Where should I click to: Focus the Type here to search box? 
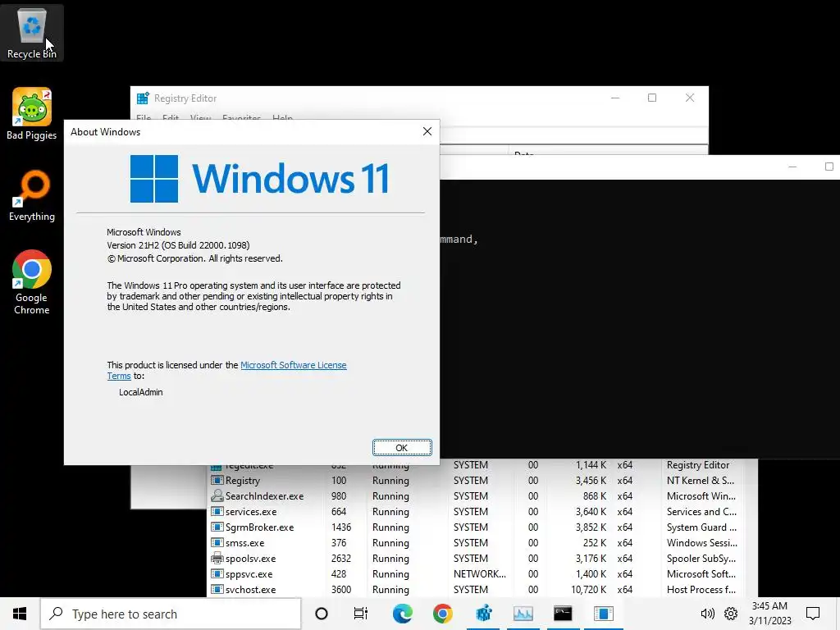171,614
